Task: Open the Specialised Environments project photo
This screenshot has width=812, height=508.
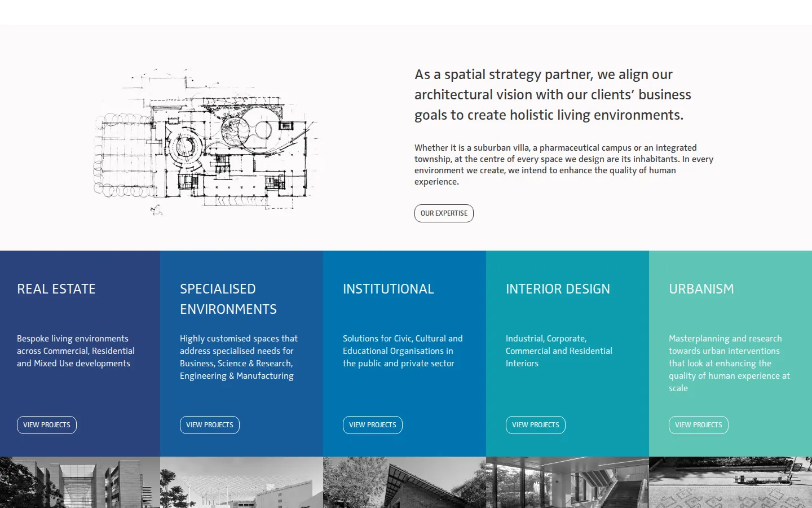Action: 241,482
